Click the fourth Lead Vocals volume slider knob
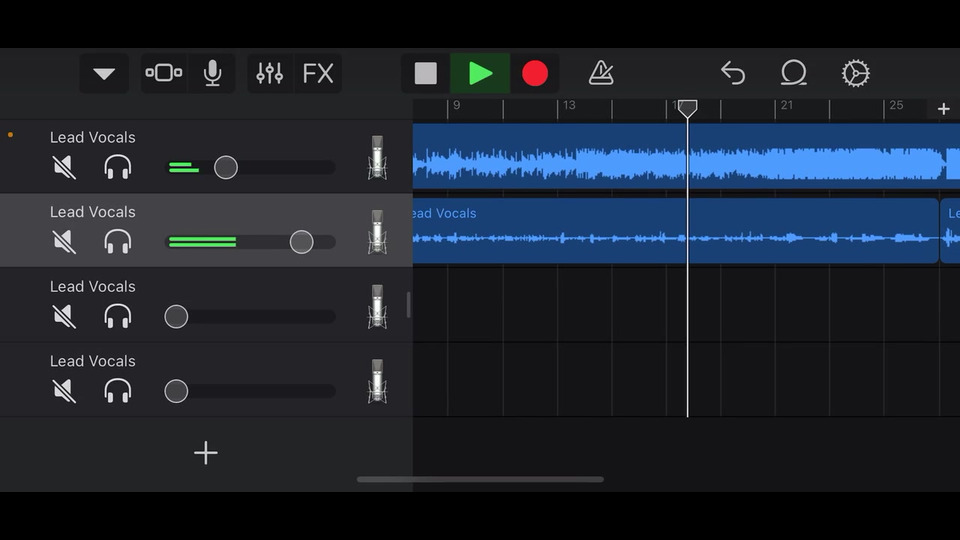This screenshot has width=960, height=540. point(176,391)
